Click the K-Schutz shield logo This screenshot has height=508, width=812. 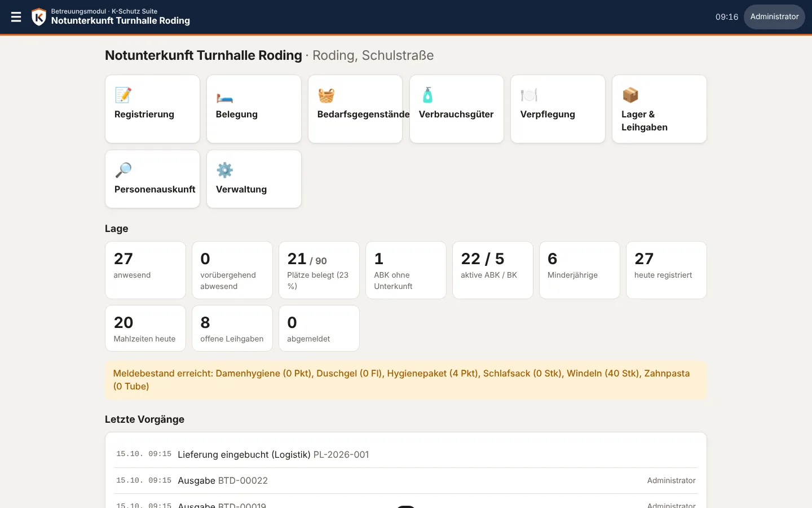point(38,17)
